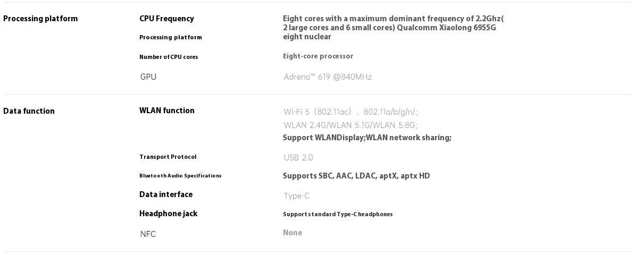Screen dimensions: 644x255
Task: Click the GPU label
Action: [x=148, y=76]
